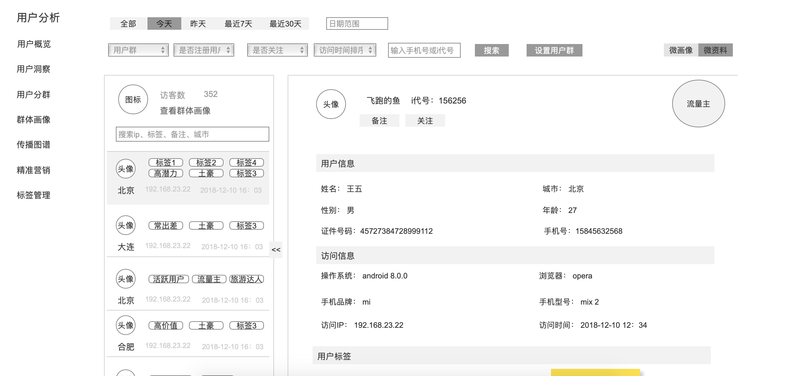Click the 头像 avatar of 飞跑的鱼
Image resolution: width=800 pixels, height=376 pixels.
coord(331,105)
